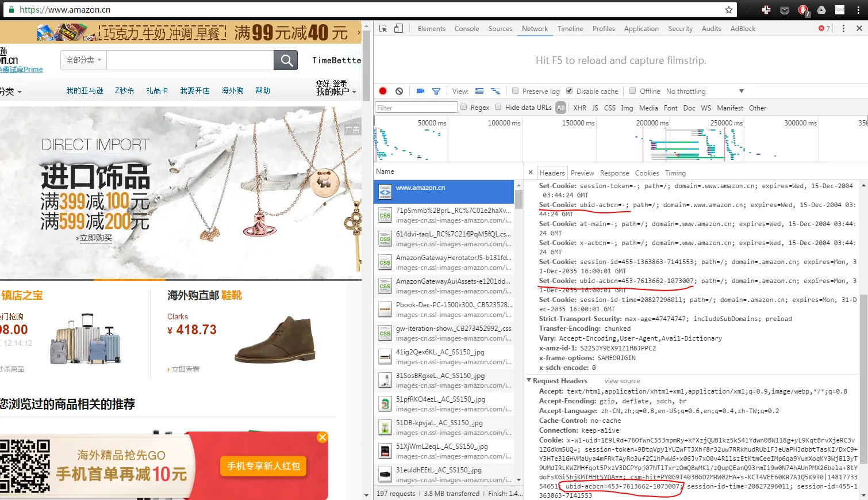Image resolution: width=868 pixels, height=500 pixels.
Task: Bookmark this page with the star icon
Action: point(729,10)
